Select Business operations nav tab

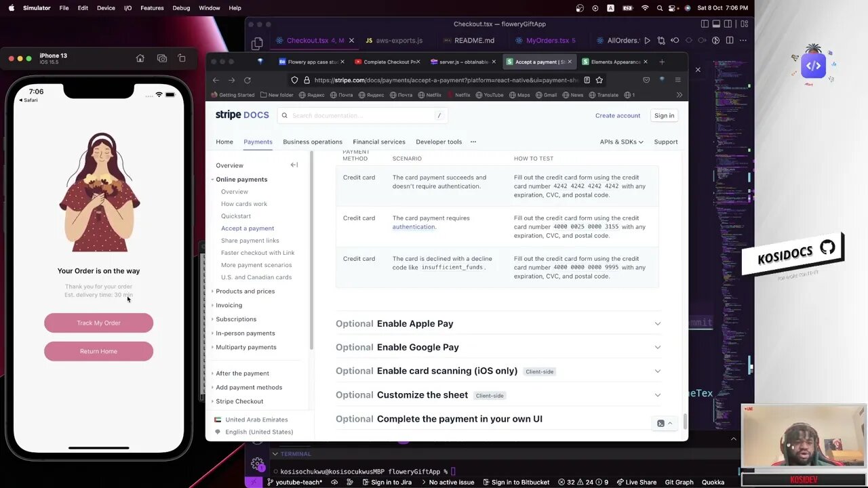pyautogui.click(x=313, y=142)
